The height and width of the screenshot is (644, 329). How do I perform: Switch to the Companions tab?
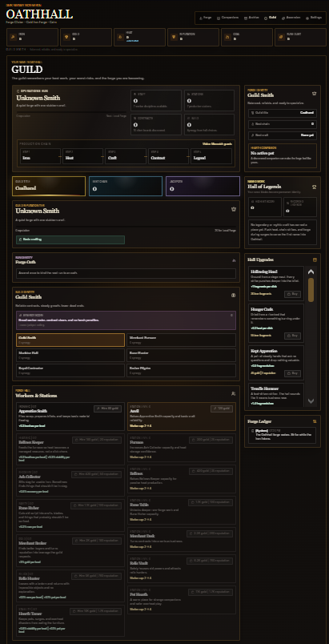click(x=228, y=18)
